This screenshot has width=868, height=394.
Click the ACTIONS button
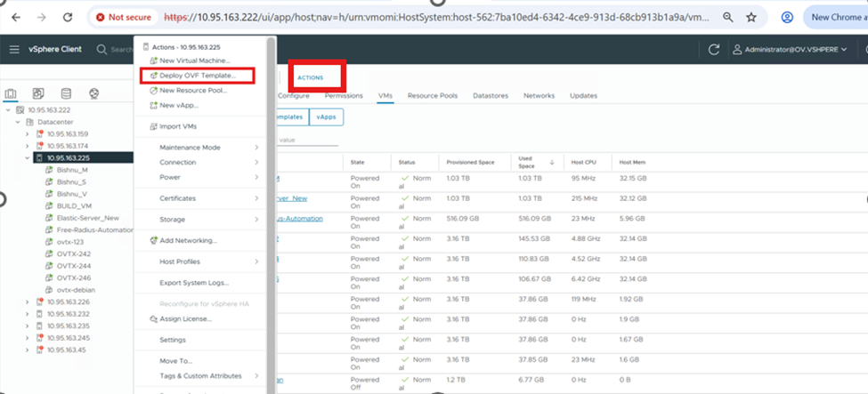311,77
